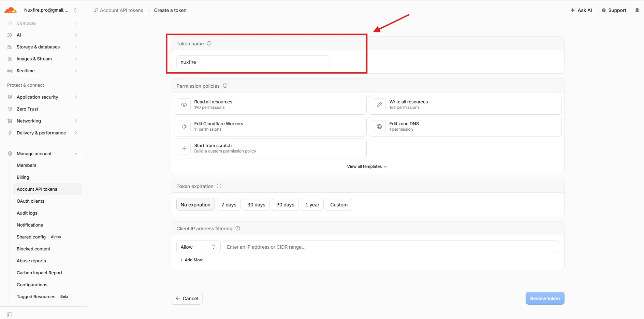The width and height of the screenshot is (644, 319).
Task: Click the Permission policies info icon
Action: click(225, 86)
